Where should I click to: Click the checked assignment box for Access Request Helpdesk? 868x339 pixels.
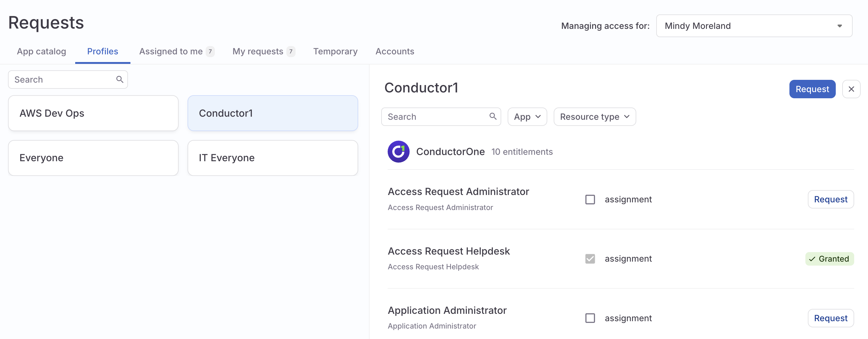click(x=590, y=259)
